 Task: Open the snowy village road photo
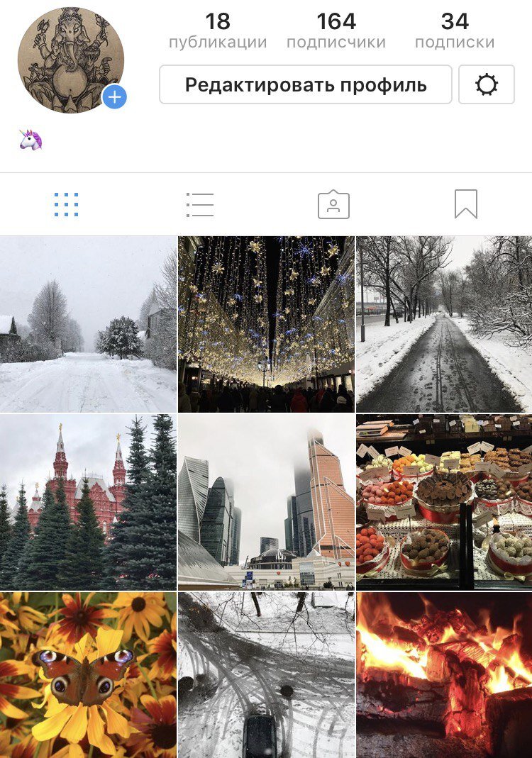[88, 324]
